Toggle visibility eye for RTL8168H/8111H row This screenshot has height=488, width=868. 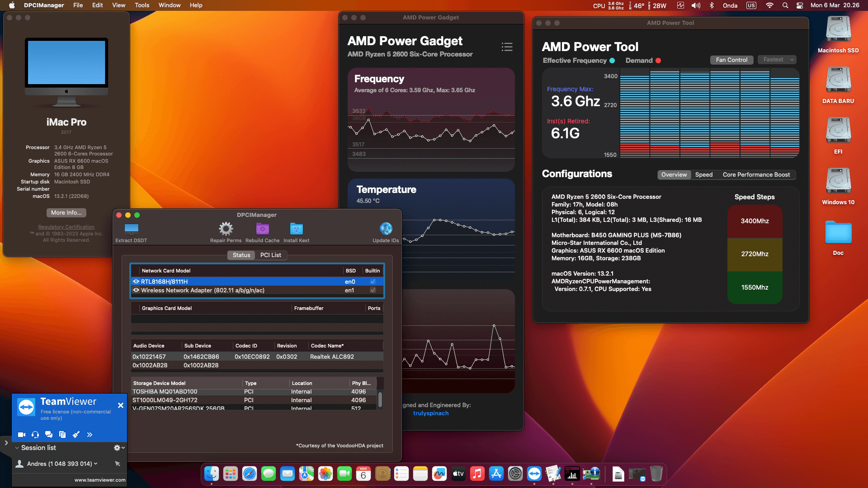(136, 282)
